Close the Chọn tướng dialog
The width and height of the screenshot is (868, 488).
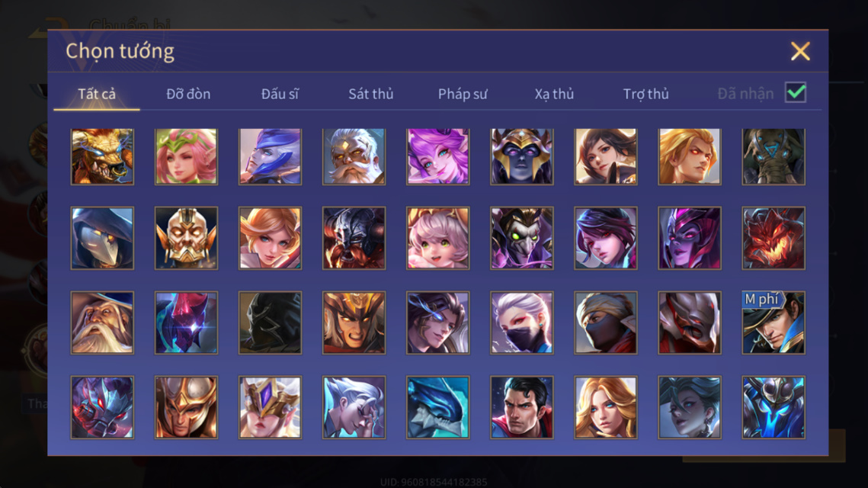800,51
